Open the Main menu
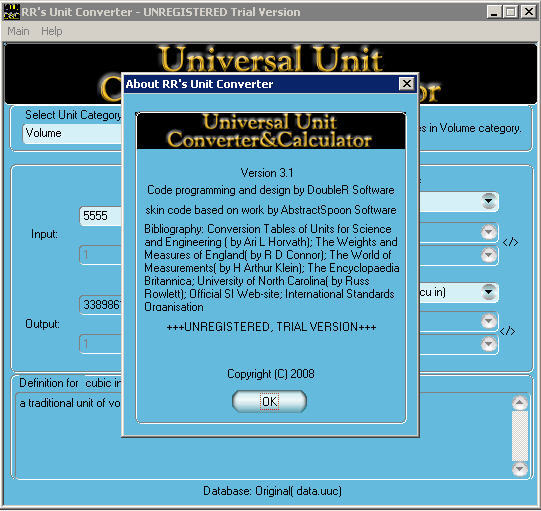 point(18,31)
